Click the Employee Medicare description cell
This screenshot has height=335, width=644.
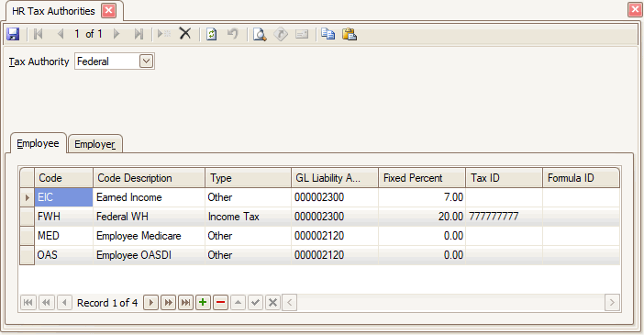point(150,236)
